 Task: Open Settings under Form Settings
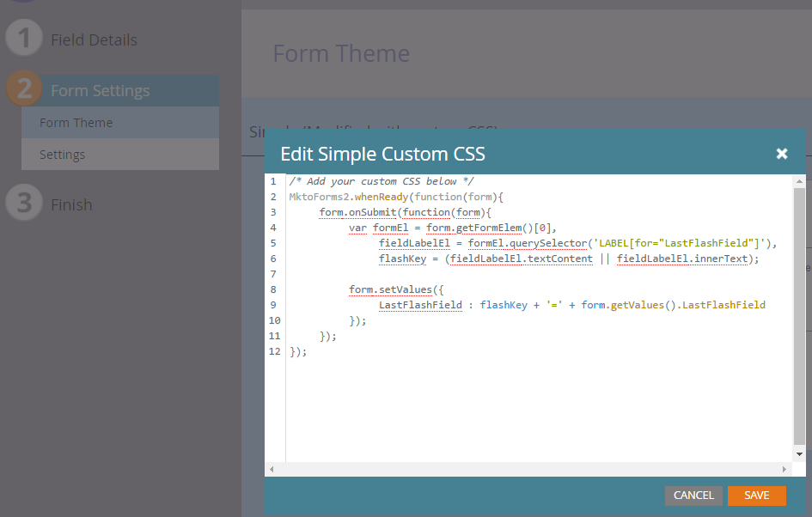[62, 155]
